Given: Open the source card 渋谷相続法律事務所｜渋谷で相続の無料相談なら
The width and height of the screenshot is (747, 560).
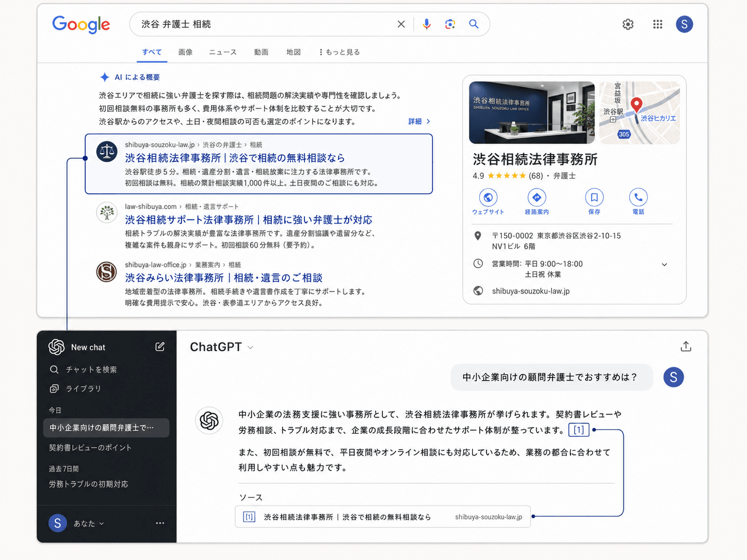Looking at the screenshot, I should [x=383, y=517].
